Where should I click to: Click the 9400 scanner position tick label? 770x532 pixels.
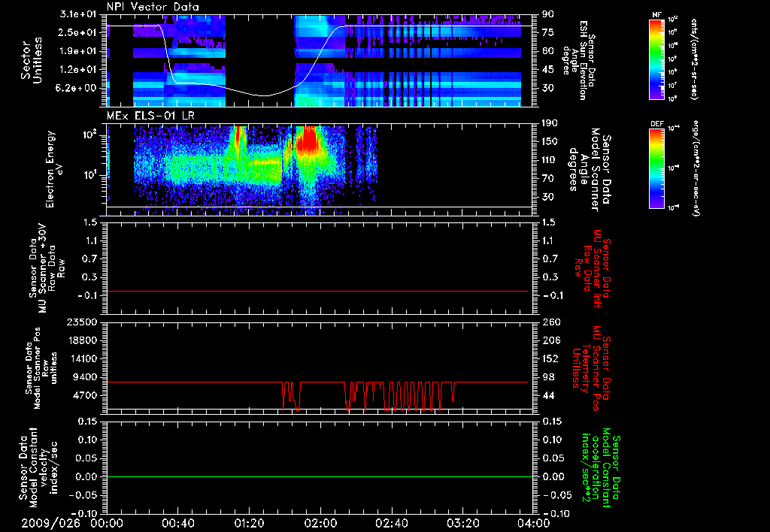coord(86,377)
